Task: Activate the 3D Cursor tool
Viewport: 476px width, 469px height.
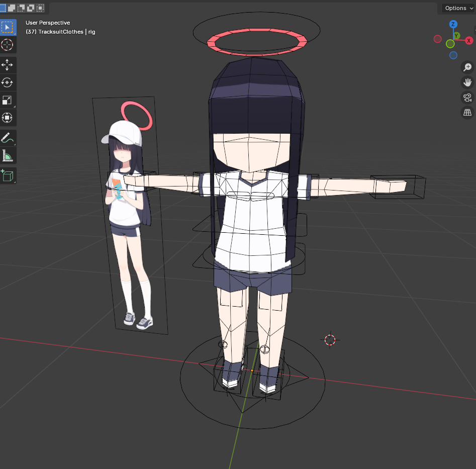Action: pos(8,45)
